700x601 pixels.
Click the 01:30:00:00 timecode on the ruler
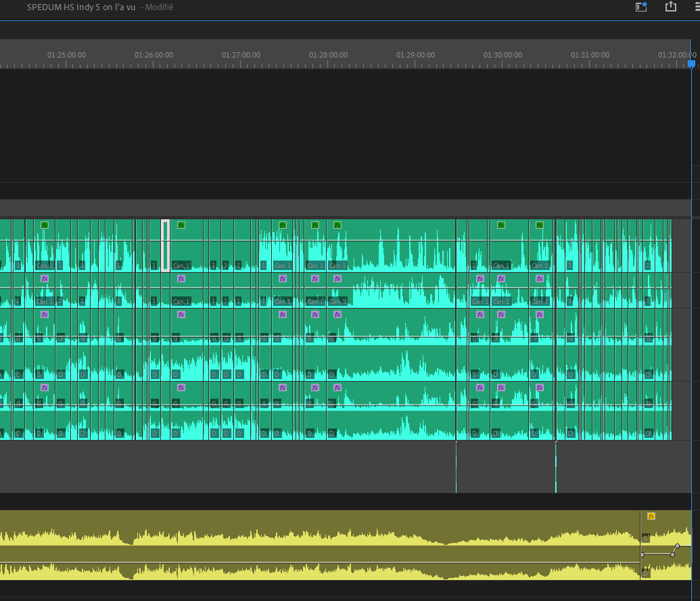503,55
